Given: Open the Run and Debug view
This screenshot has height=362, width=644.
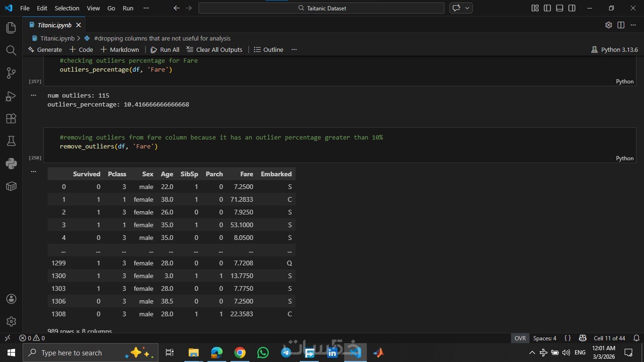Looking at the screenshot, I should point(11,96).
